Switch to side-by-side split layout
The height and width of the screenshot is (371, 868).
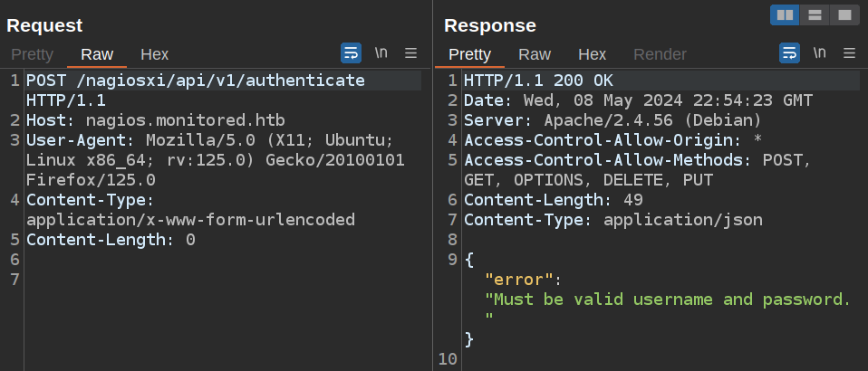coord(785,14)
